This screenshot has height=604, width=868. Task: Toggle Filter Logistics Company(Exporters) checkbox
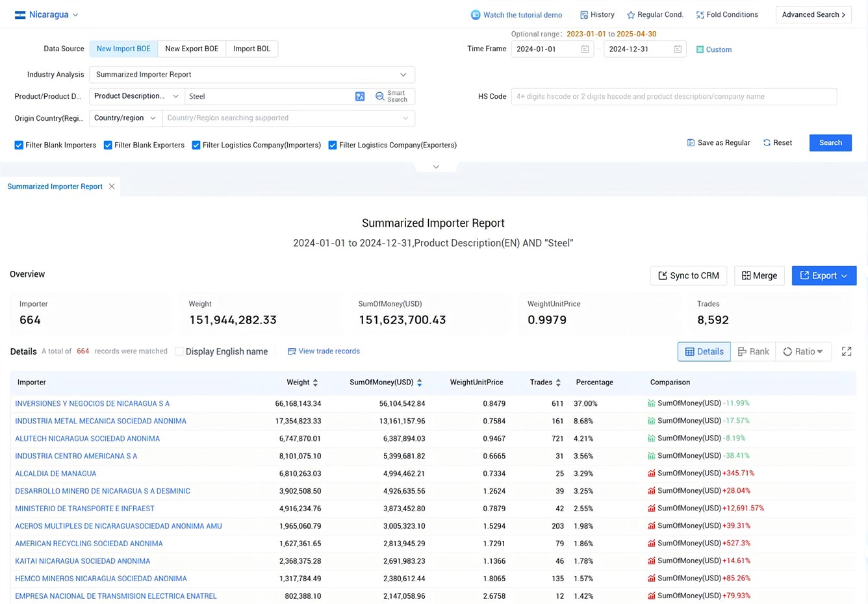click(x=333, y=145)
